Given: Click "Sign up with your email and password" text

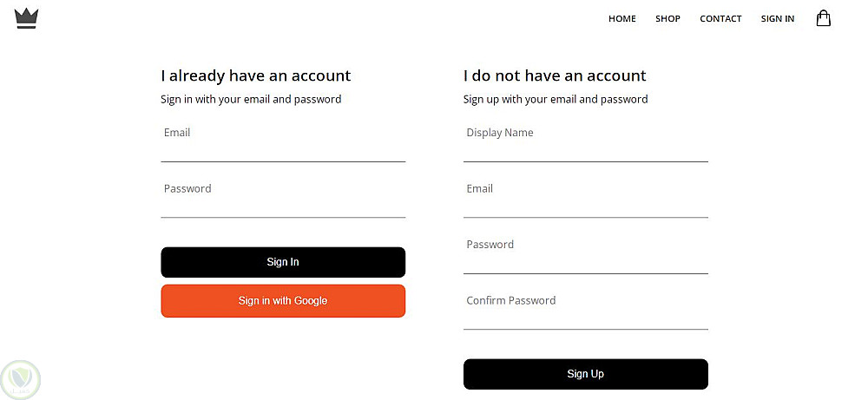Looking at the screenshot, I should click(556, 99).
